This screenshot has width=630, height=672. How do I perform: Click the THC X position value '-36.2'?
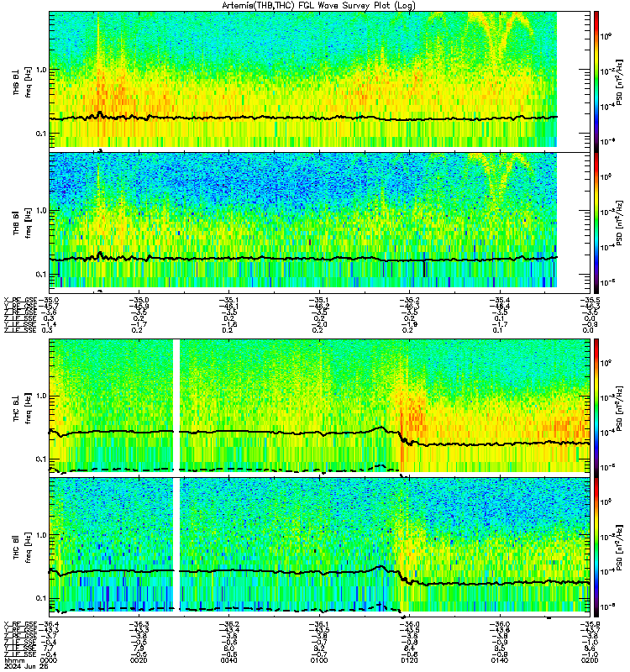(228, 624)
